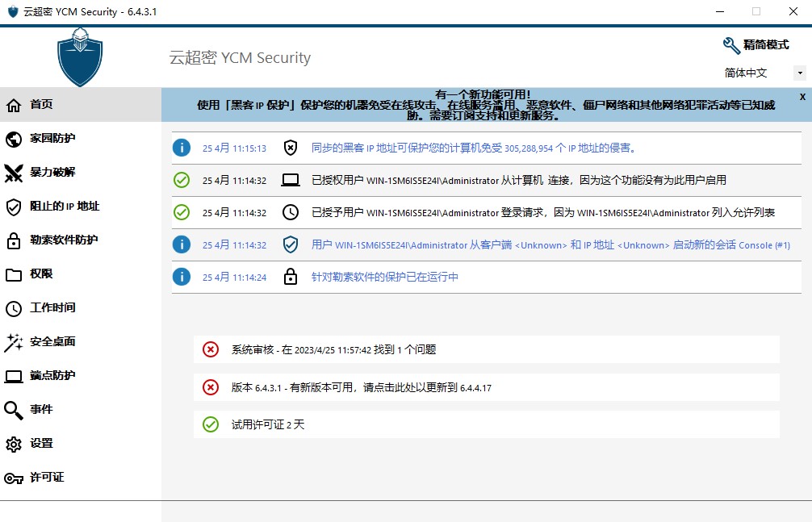This screenshot has height=522, width=812.
Task: Open the 权限 section
Action: pos(81,274)
